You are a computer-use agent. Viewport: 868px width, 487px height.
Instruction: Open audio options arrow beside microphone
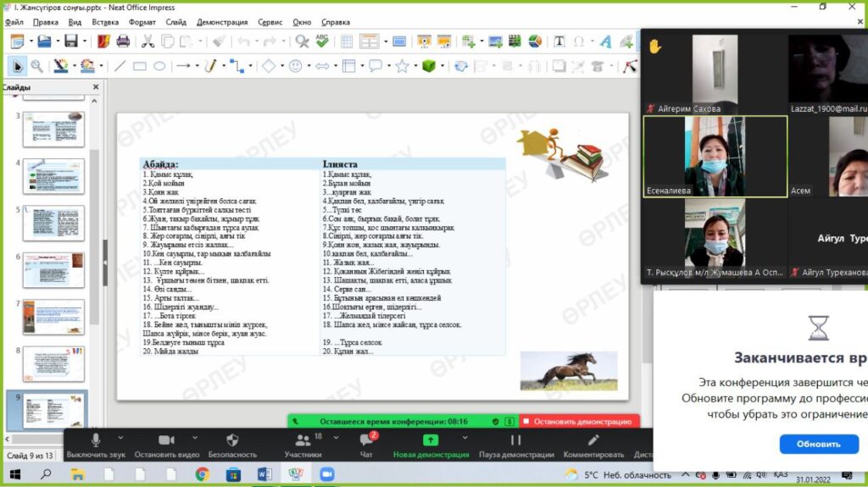click(x=120, y=438)
